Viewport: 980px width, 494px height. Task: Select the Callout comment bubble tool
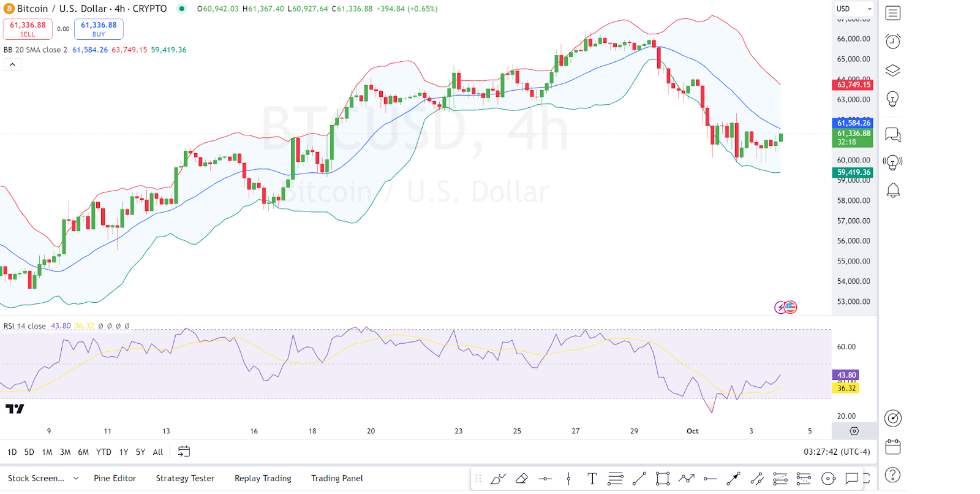[851, 479]
